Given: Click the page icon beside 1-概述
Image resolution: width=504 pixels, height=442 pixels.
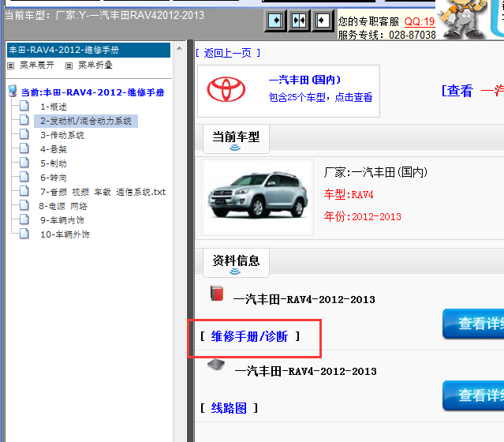Looking at the screenshot, I should click(x=24, y=106).
